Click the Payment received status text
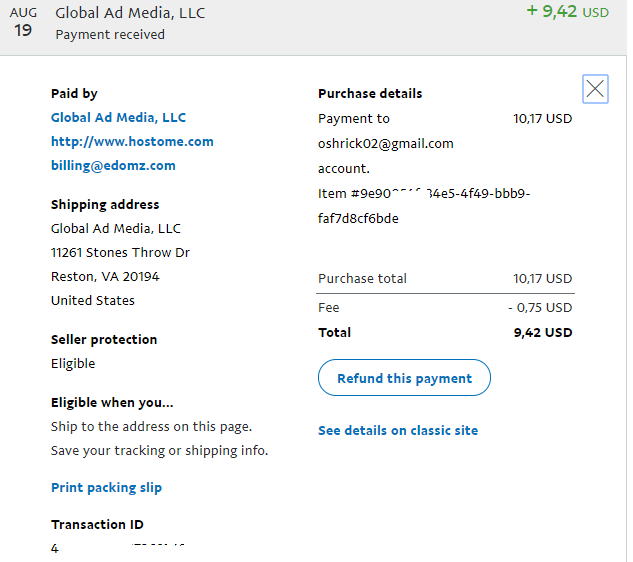 click(110, 35)
